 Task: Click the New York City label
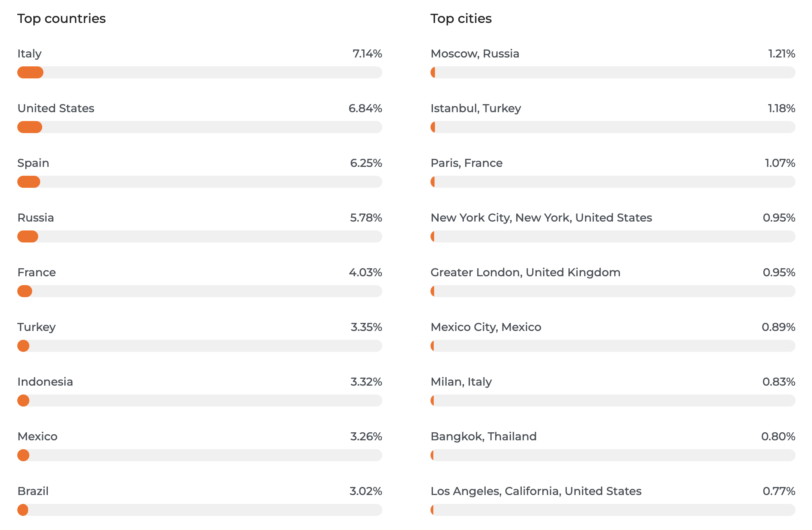[x=541, y=218]
